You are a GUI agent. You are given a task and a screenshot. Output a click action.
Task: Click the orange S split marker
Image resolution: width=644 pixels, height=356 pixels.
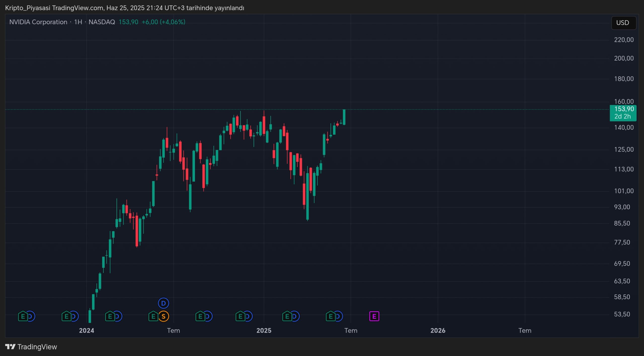coord(164,316)
